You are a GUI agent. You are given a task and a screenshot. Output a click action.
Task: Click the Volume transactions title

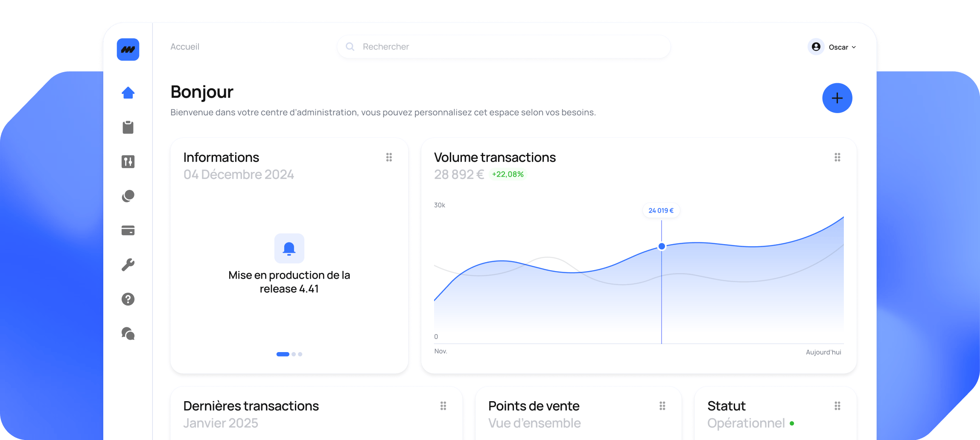495,157
